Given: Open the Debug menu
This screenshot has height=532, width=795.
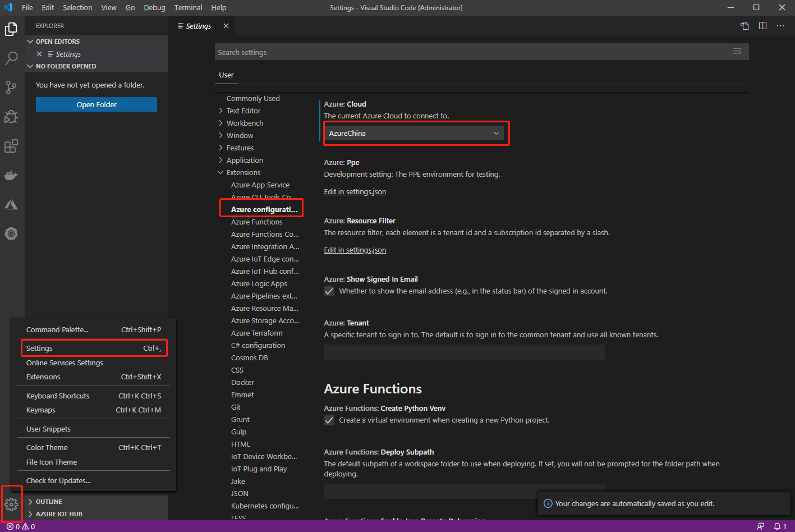Looking at the screenshot, I should click(x=154, y=7).
